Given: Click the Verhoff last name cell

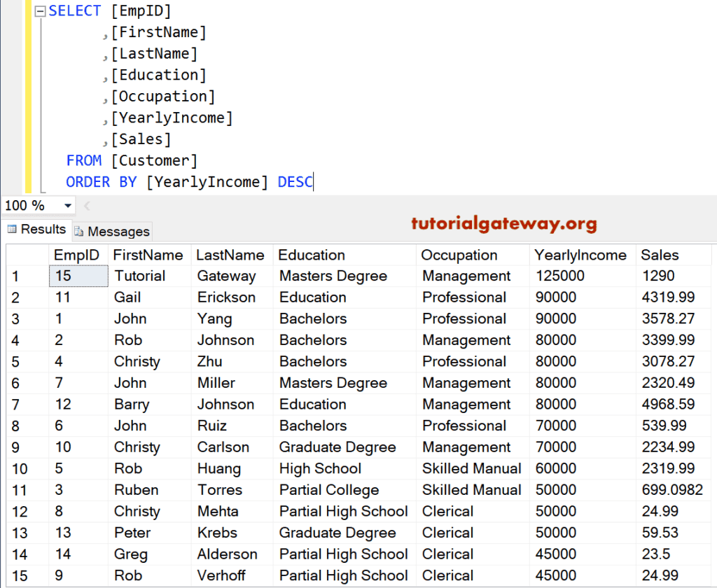Looking at the screenshot, I should (232, 575).
